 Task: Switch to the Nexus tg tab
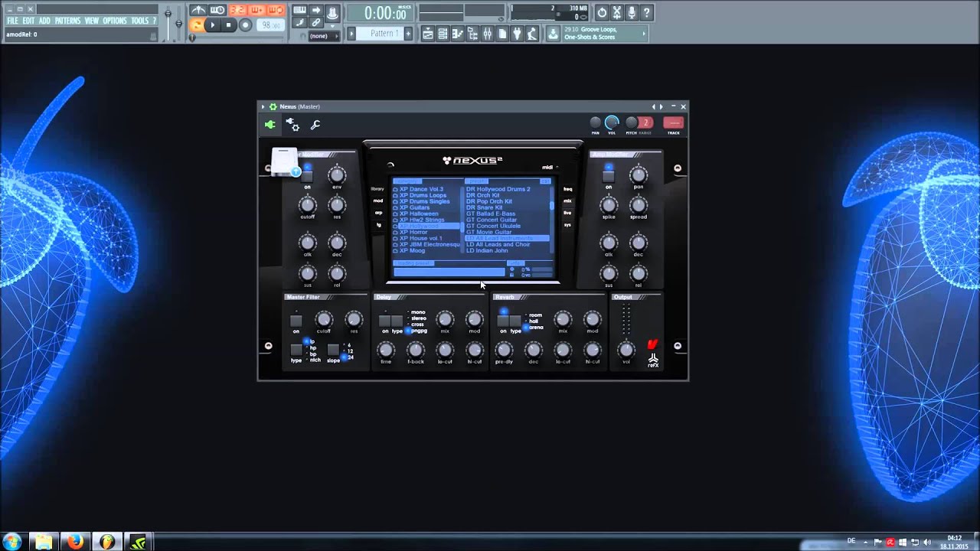click(x=378, y=225)
